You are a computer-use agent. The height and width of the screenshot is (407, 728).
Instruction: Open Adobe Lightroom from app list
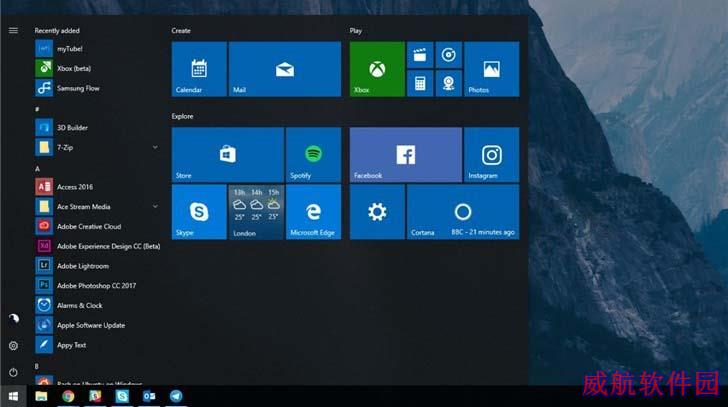(x=98, y=266)
